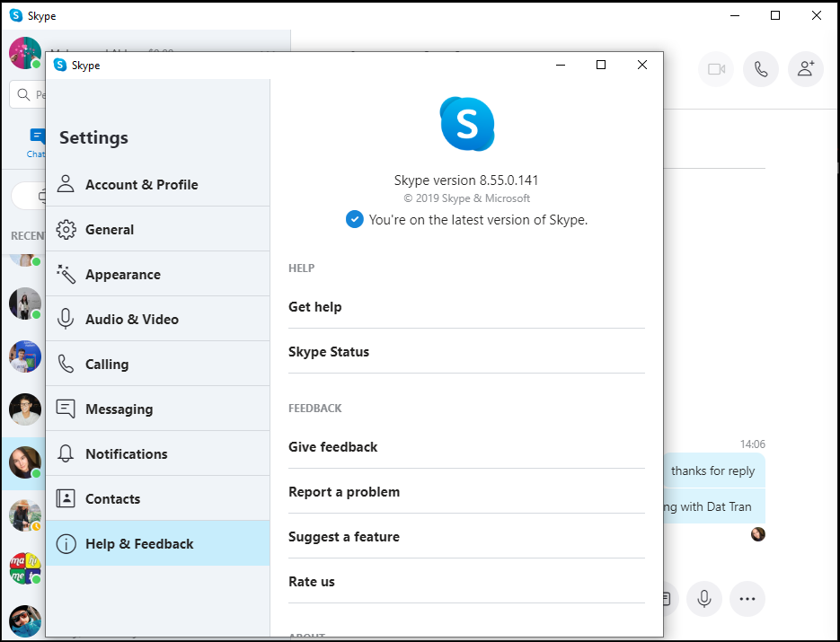
Task: Click the HELP section heading
Action: click(x=301, y=268)
